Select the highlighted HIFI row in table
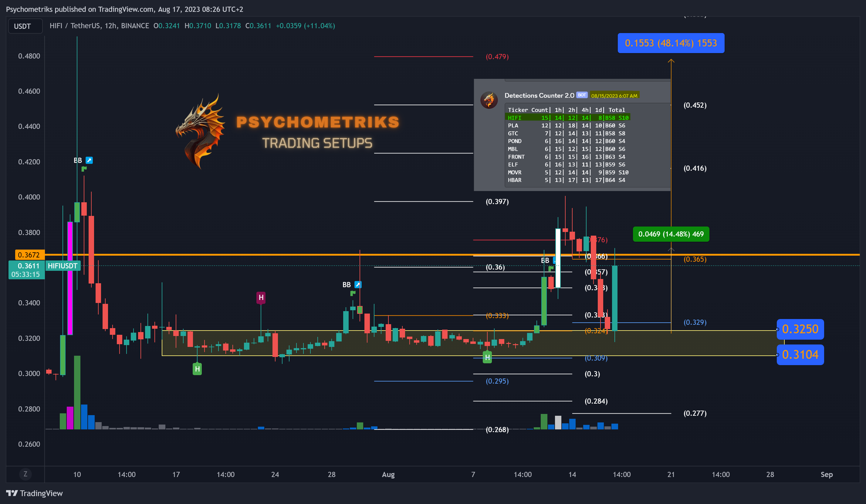This screenshot has height=504, width=866. (568, 117)
